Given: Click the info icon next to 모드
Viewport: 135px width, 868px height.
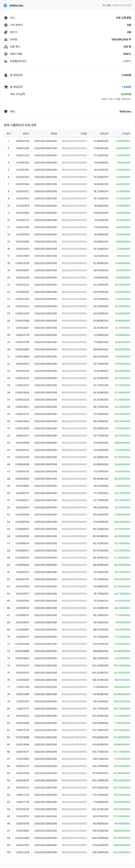Looking at the screenshot, I should pyautogui.click(x=6, y=18).
